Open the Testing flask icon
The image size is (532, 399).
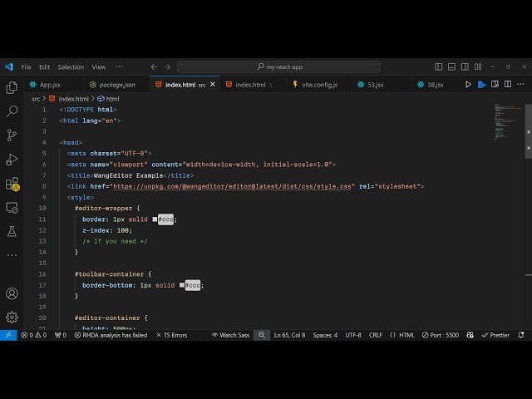(12, 231)
